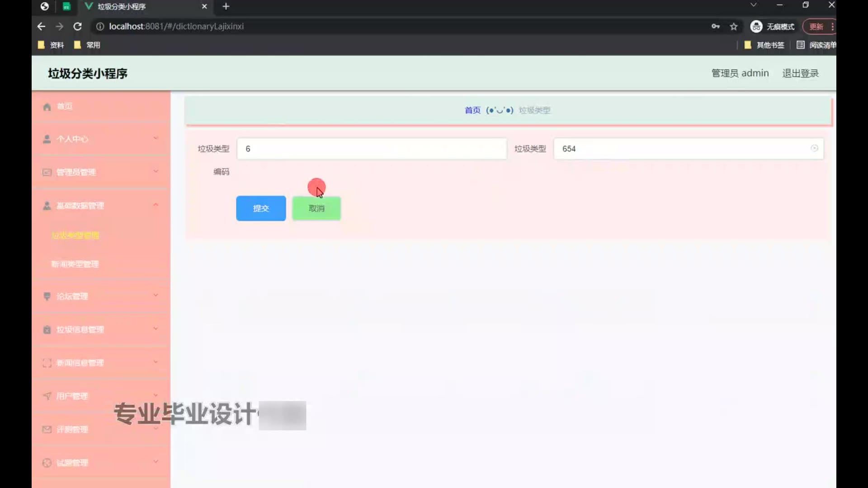Switch to the pinned tab with green icon
Image resolution: width=868 pixels, height=488 pixels.
pyautogui.click(x=66, y=6)
